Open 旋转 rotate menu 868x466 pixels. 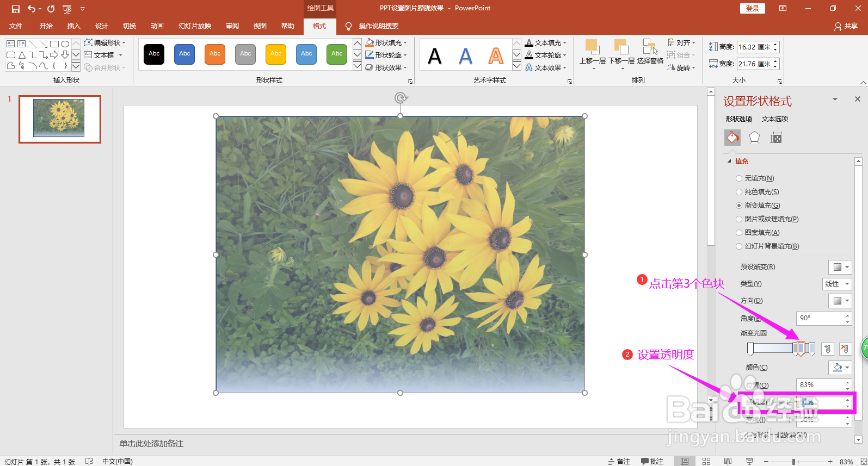point(681,67)
